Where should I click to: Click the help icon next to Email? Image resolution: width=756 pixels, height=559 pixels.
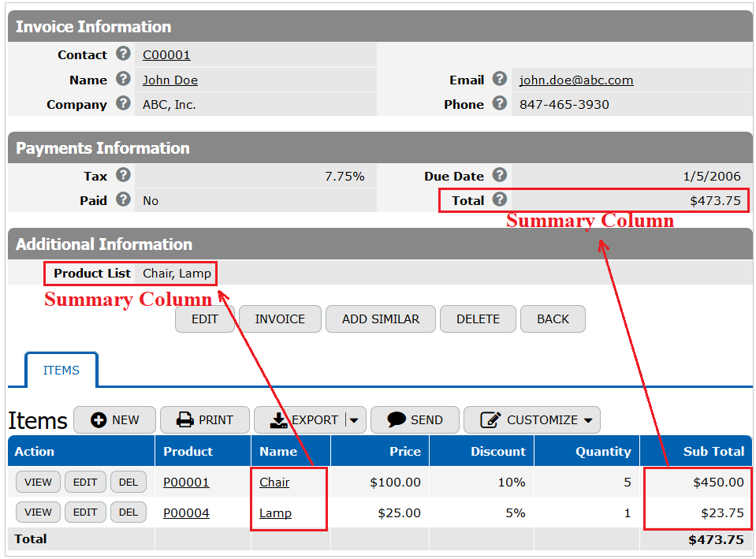pos(500,79)
